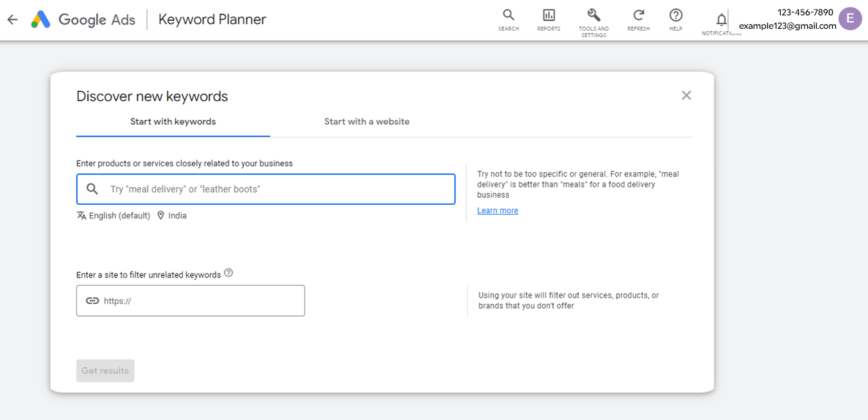Click the email example123@gmail.com
868x420 pixels.
[x=788, y=26]
